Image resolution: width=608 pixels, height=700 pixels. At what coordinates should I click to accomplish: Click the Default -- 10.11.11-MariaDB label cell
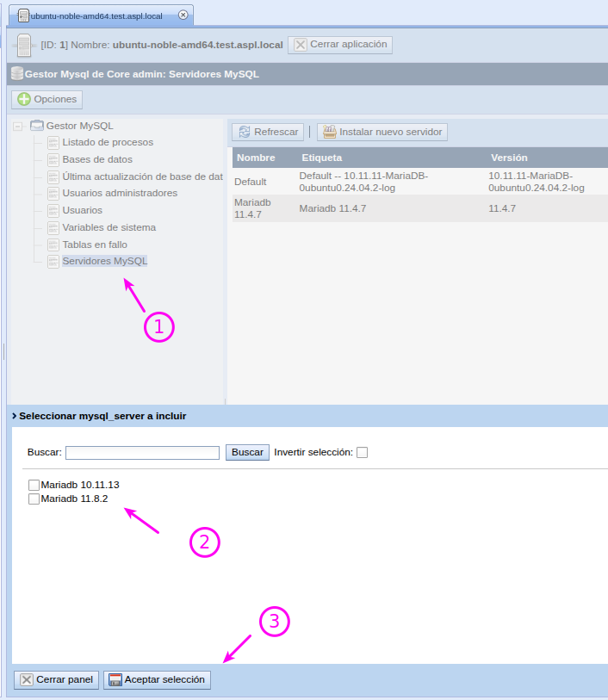coord(363,182)
